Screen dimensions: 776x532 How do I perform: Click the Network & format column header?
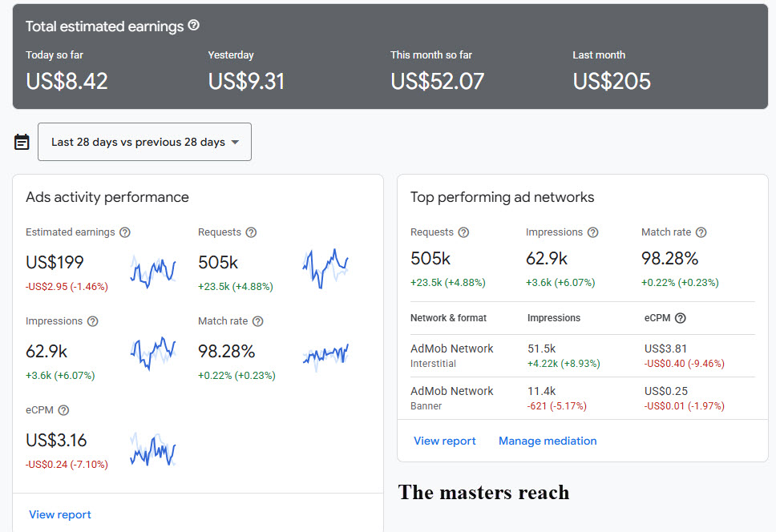tap(448, 318)
